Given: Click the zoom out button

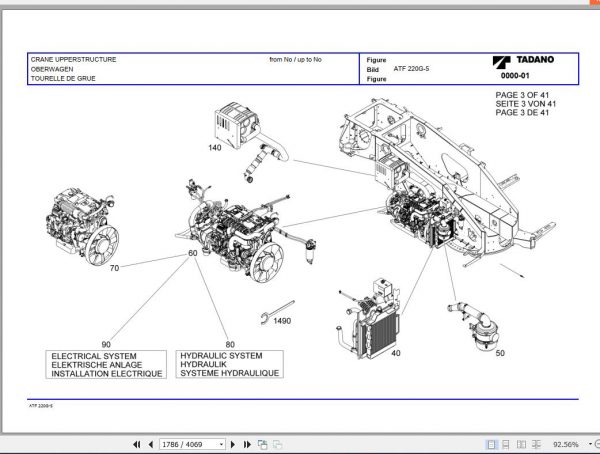Looking at the screenshot, I should [x=597, y=444].
